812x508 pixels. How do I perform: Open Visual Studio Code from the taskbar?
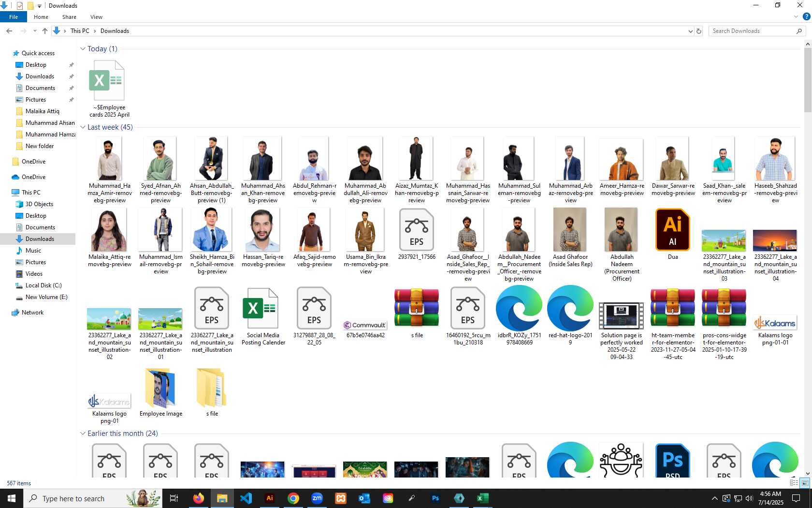click(x=246, y=498)
